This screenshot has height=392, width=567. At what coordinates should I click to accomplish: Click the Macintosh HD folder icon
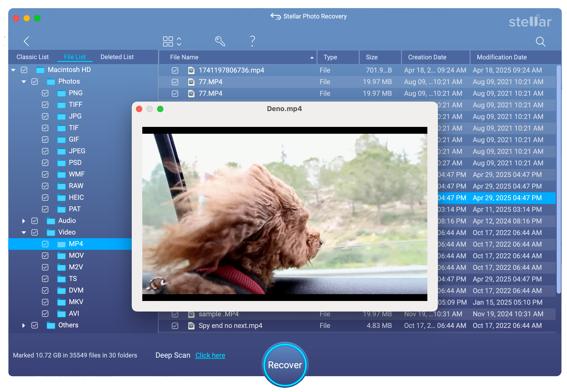40,70
